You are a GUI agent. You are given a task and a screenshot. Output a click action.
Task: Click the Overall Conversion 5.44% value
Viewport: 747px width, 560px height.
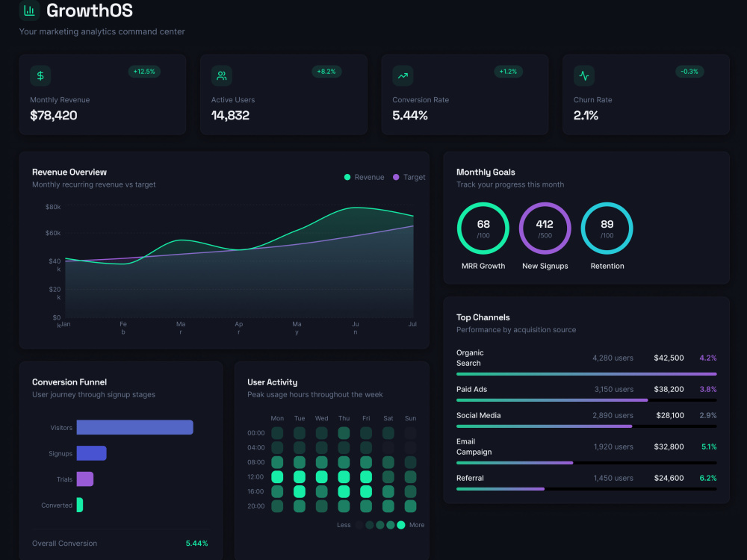tap(196, 544)
